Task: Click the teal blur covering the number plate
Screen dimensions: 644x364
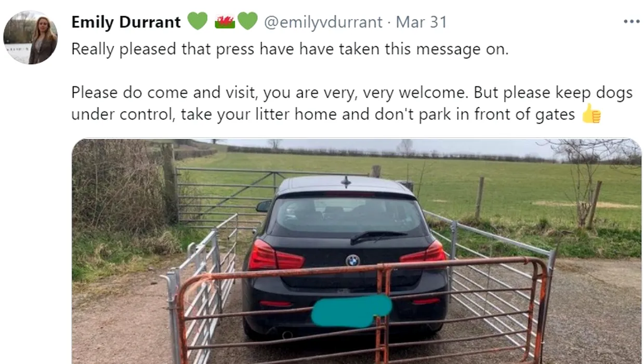Action: [351, 310]
